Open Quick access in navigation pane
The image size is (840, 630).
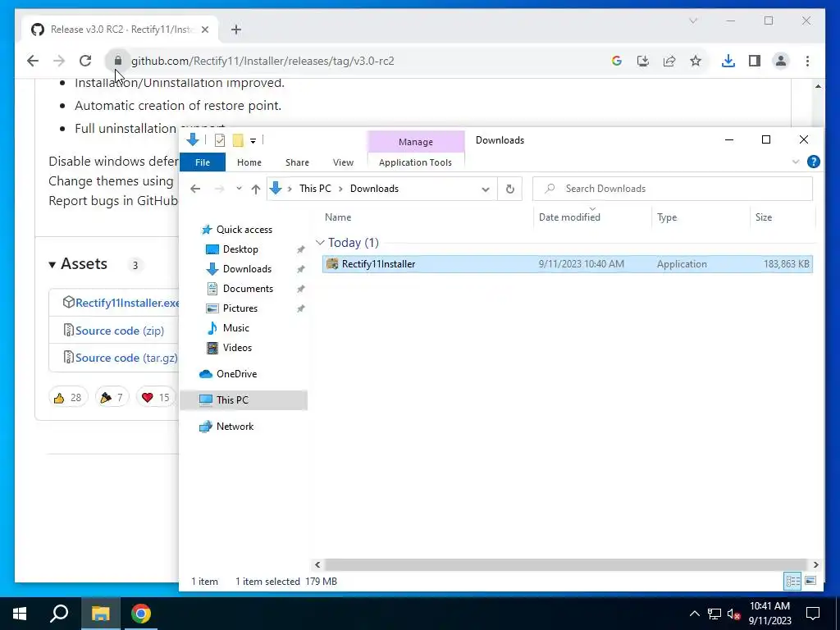[x=244, y=230]
